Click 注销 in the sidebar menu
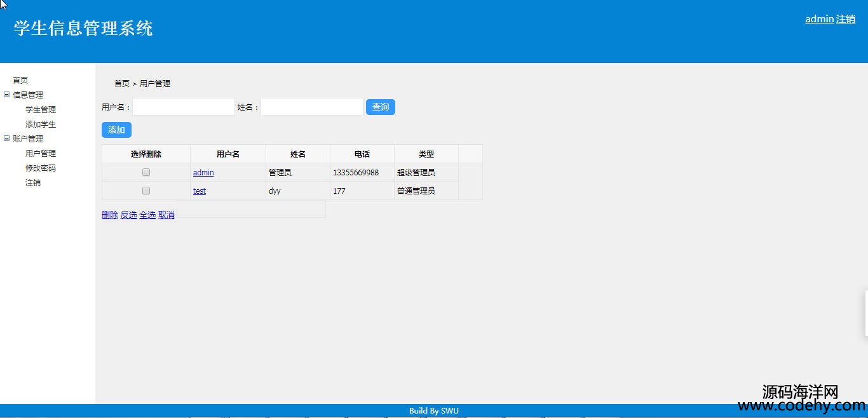Screen dimensions: 868x418 33,182
